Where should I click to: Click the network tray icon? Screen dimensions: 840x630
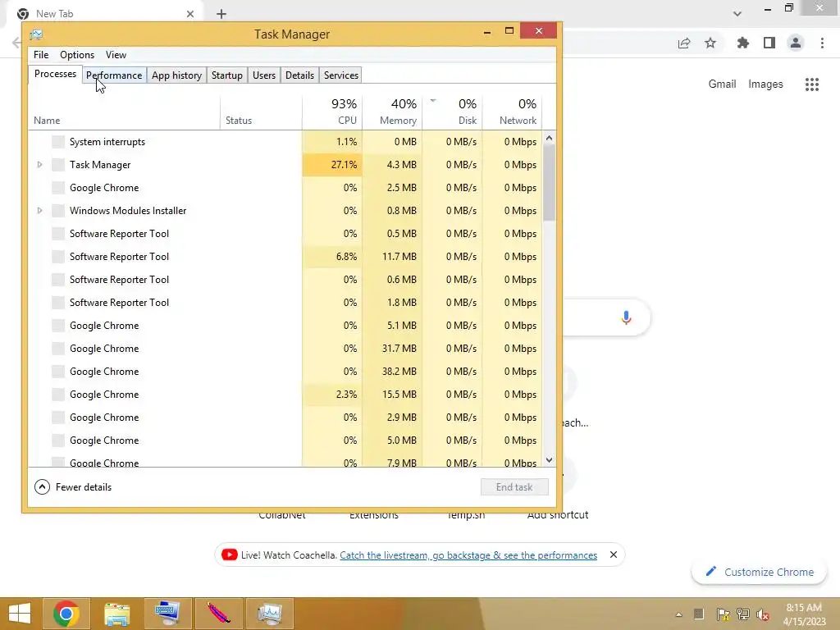(742, 614)
